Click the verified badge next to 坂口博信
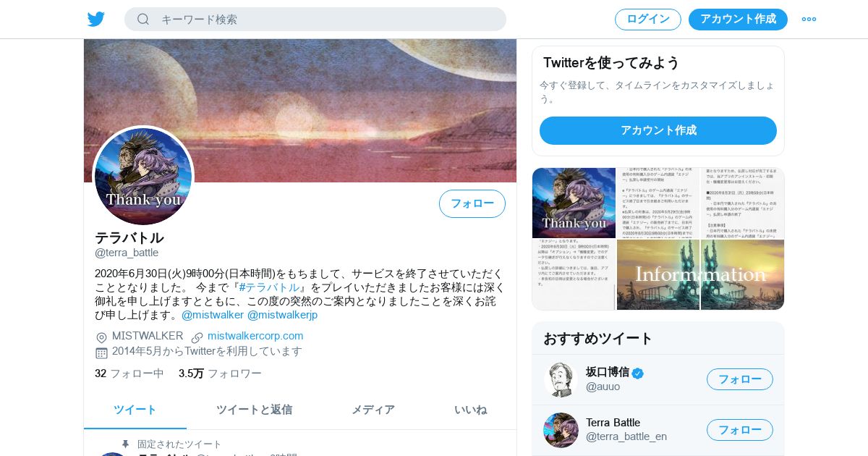This screenshot has height=456, width=868. coord(638,373)
